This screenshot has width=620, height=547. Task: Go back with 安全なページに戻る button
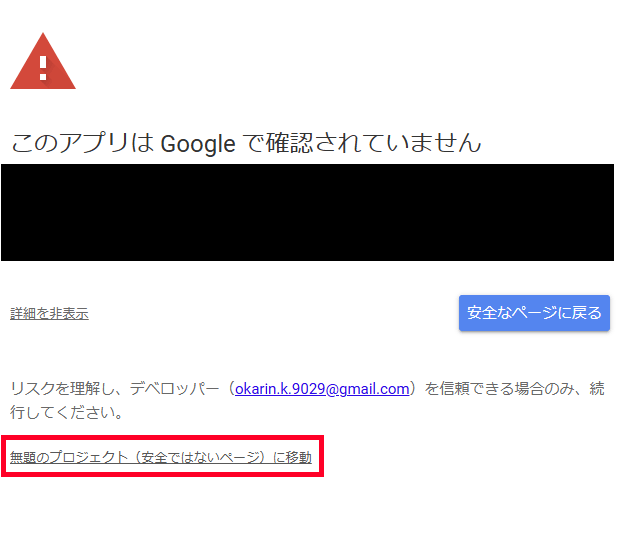coord(534,313)
